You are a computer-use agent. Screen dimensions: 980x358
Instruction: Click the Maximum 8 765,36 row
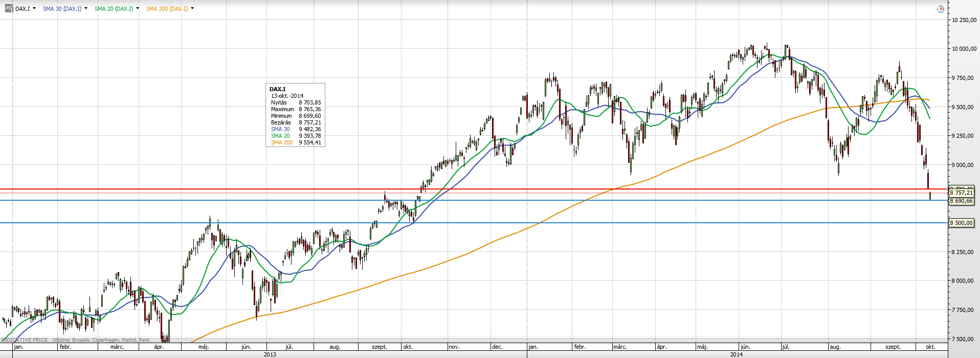coord(296,109)
